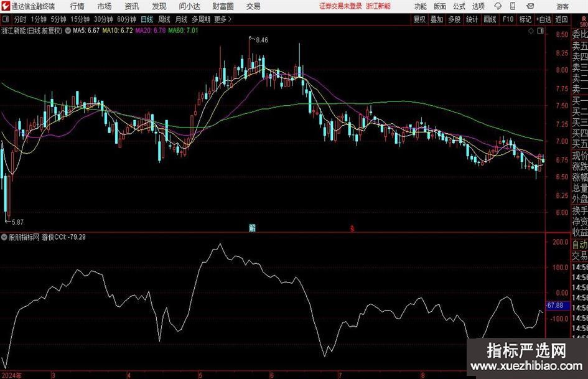Open the mobile phone icon in title bar
Screen dimensions: 588x379
pyautogui.click(x=513, y=6)
